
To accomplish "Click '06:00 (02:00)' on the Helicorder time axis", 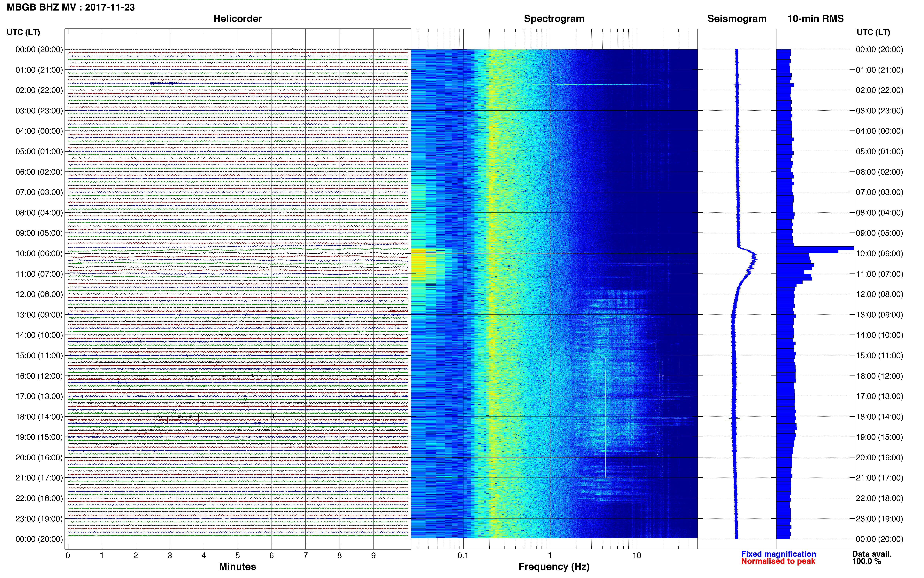I will pyautogui.click(x=39, y=172).
